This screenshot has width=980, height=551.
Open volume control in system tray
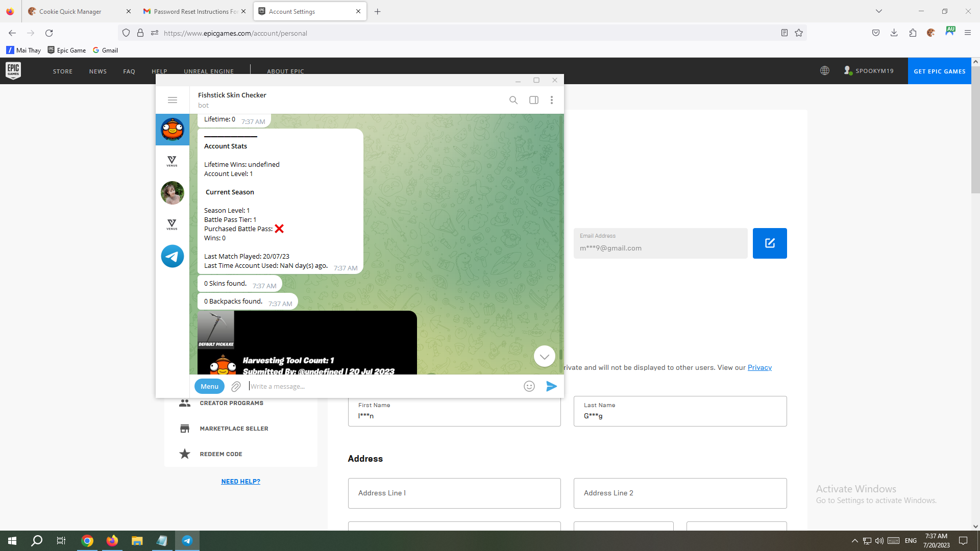(879, 541)
